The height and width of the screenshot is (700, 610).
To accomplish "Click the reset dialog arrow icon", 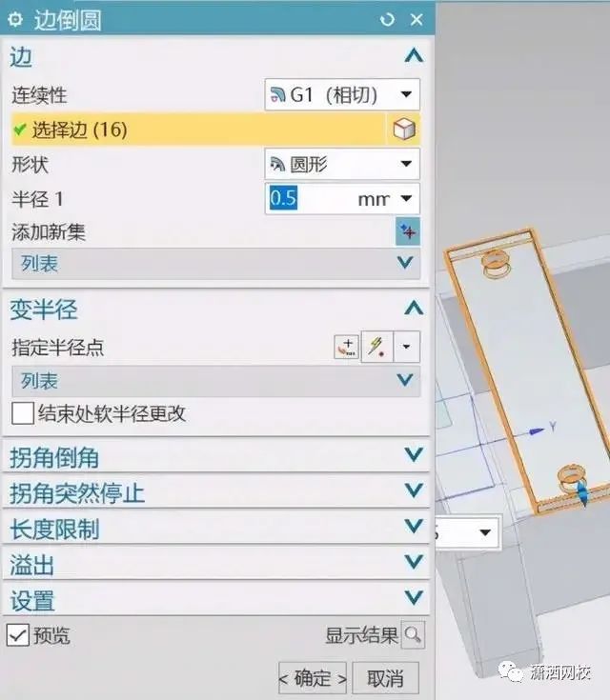I will coord(387,20).
